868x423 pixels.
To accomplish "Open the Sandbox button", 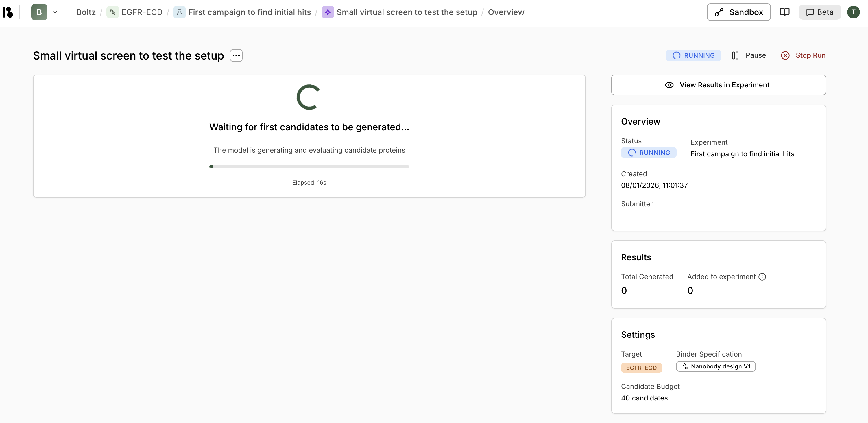I will pos(738,12).
